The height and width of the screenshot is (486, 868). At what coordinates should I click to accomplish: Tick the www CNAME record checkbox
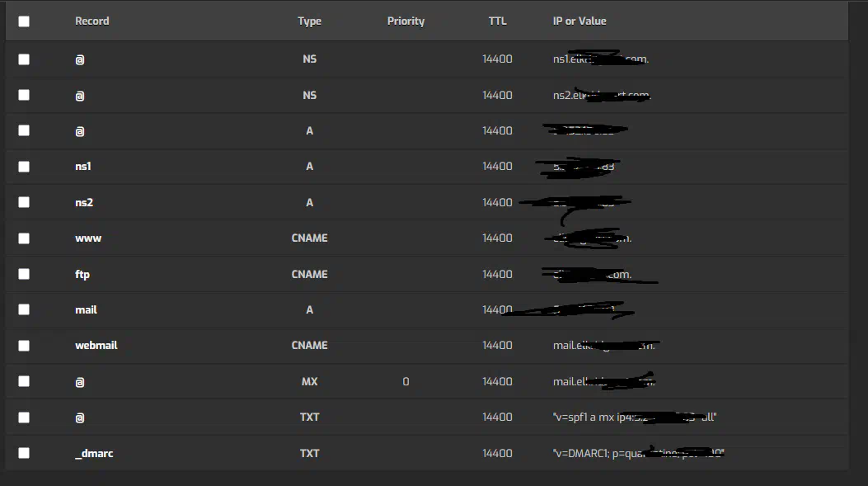pyautogui.click(x=24, y=238)
